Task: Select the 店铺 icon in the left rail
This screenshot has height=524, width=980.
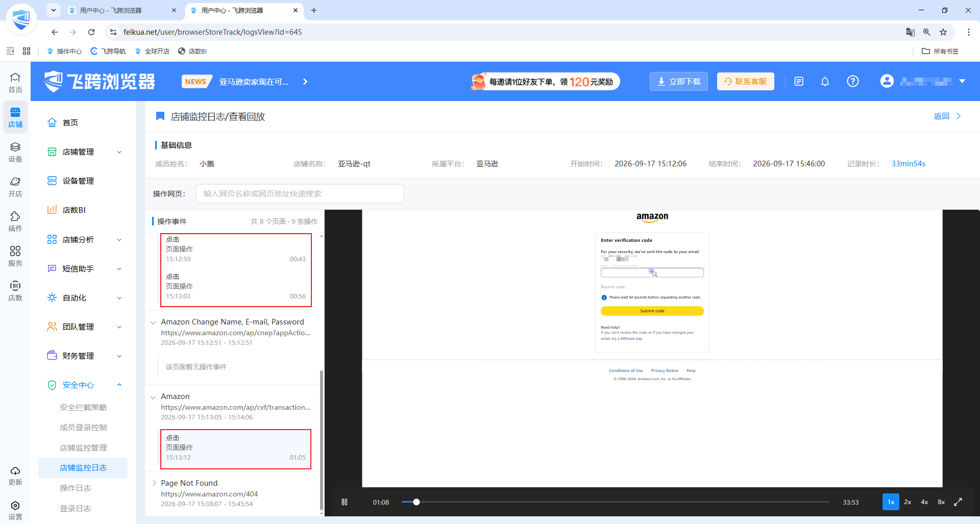Action: tap(15, 117)
